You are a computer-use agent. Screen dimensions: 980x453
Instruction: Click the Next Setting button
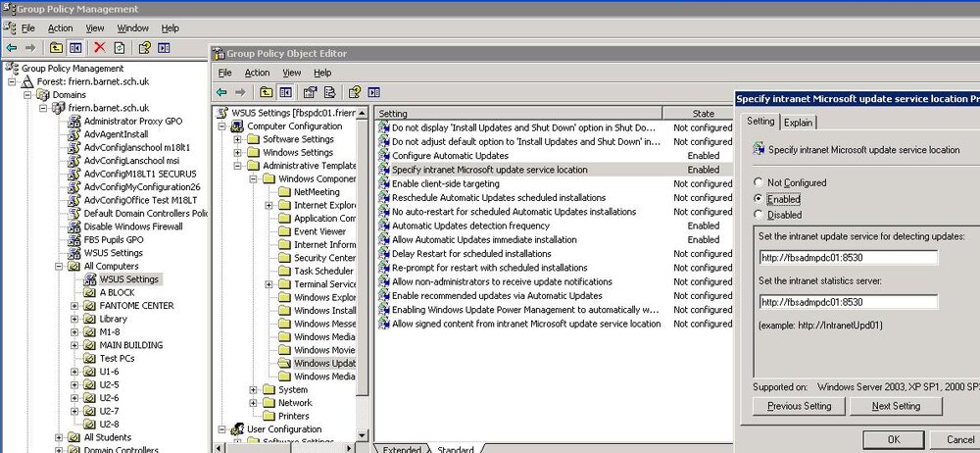[x=896, y=406]
